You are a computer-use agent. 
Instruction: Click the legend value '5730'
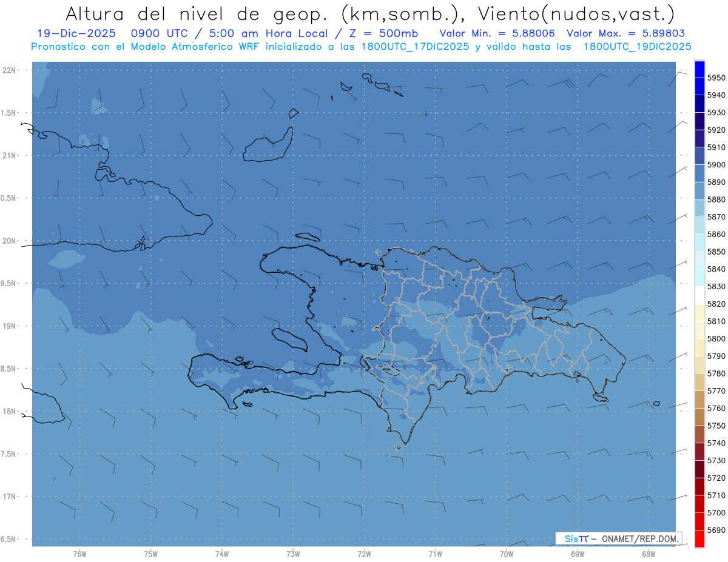(716, 461)
